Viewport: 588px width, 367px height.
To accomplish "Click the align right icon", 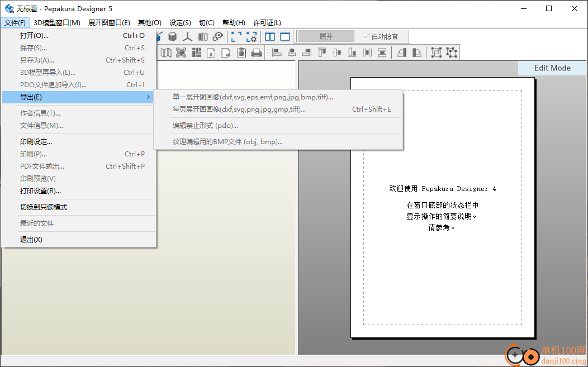I will [x=307, y=53].
